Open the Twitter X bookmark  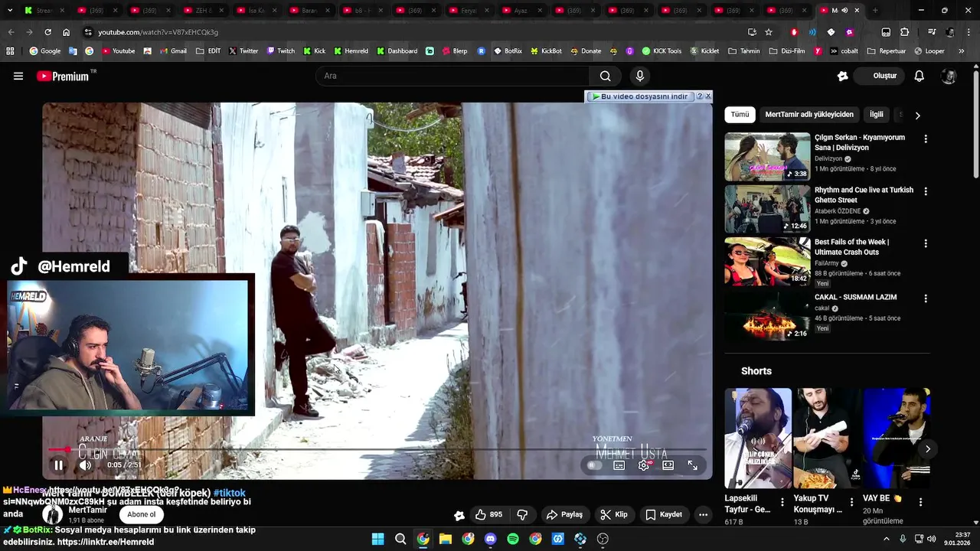click(x=243, y=51)
